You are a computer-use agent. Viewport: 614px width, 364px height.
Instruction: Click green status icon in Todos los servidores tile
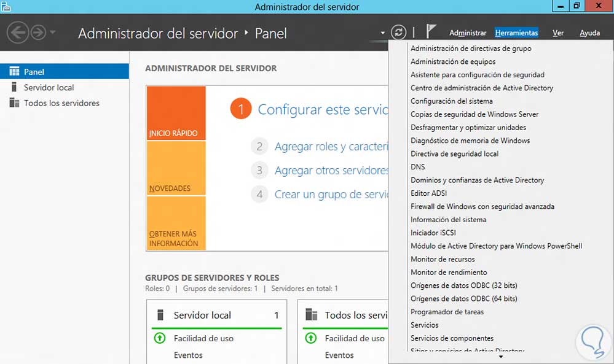click(x=311, y=338)
